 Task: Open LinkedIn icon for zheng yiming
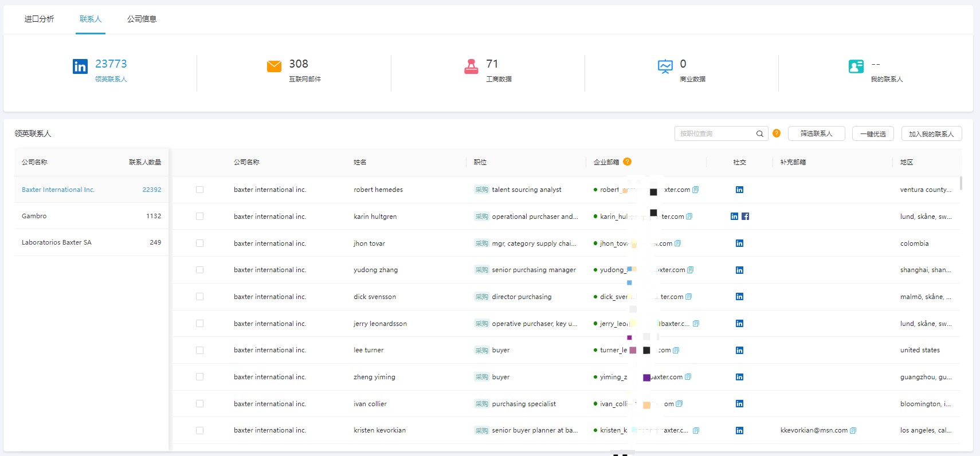coord(739,377)
